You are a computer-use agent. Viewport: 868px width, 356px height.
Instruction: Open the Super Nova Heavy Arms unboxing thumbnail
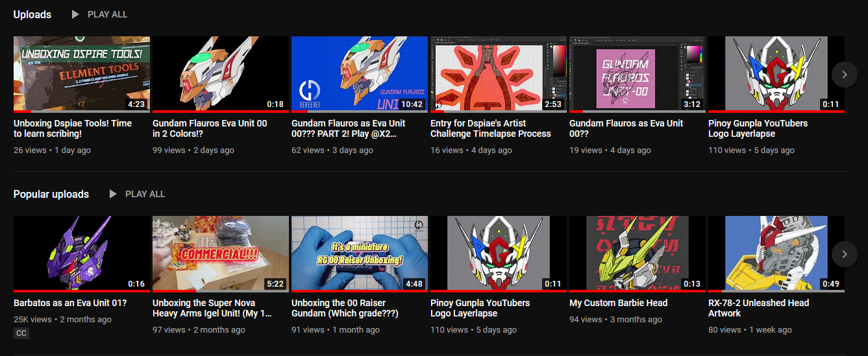coord(221,254)
